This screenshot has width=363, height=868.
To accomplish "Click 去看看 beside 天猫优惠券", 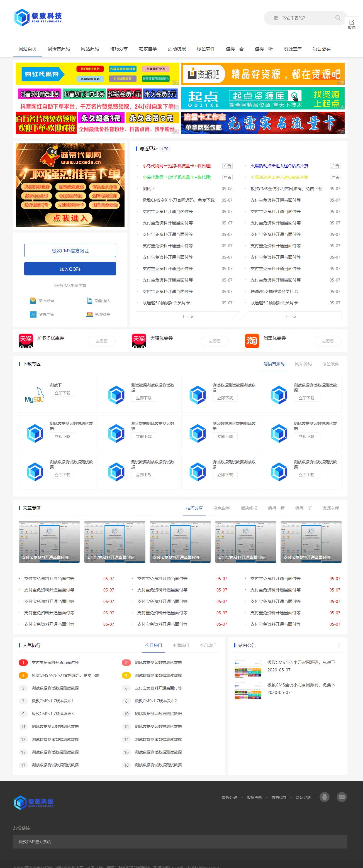I will (214, 341).
